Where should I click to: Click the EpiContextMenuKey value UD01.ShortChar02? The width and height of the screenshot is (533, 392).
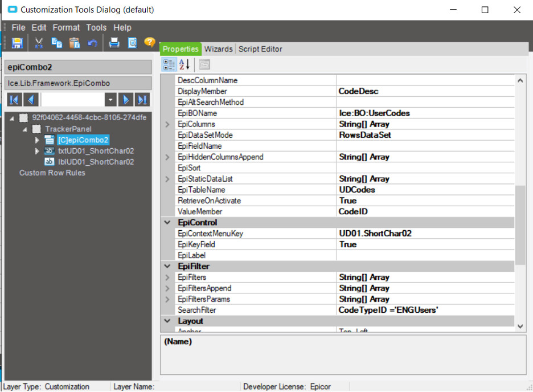(375, 234)
